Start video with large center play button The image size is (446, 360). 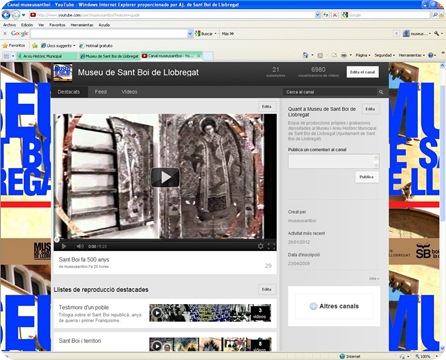click(165, 177)
